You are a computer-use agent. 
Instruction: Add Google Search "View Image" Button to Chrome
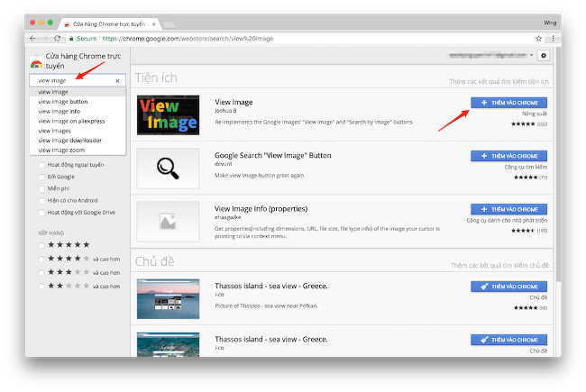pyautogui.click(x=508, y=156)
